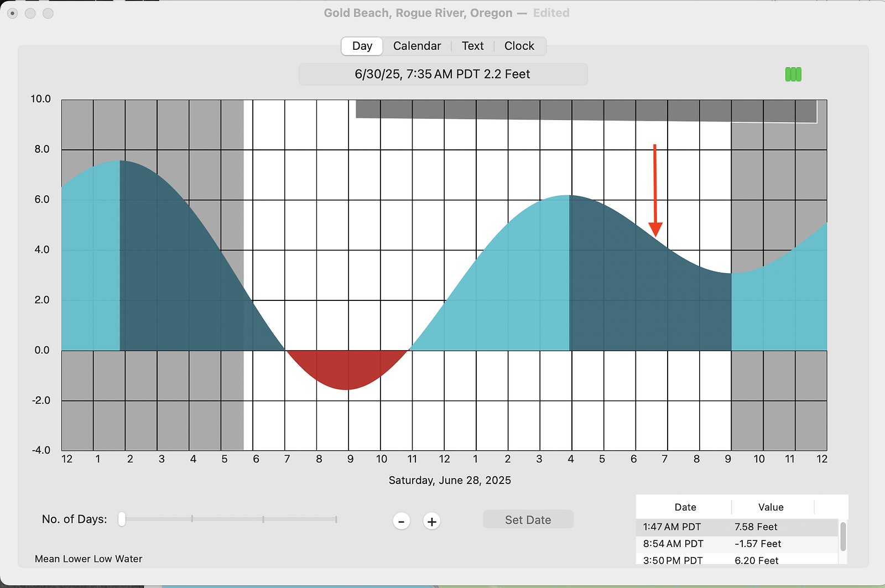Switch to the Text tab
Screen dimensions: 885x588
tap(472, 46)
